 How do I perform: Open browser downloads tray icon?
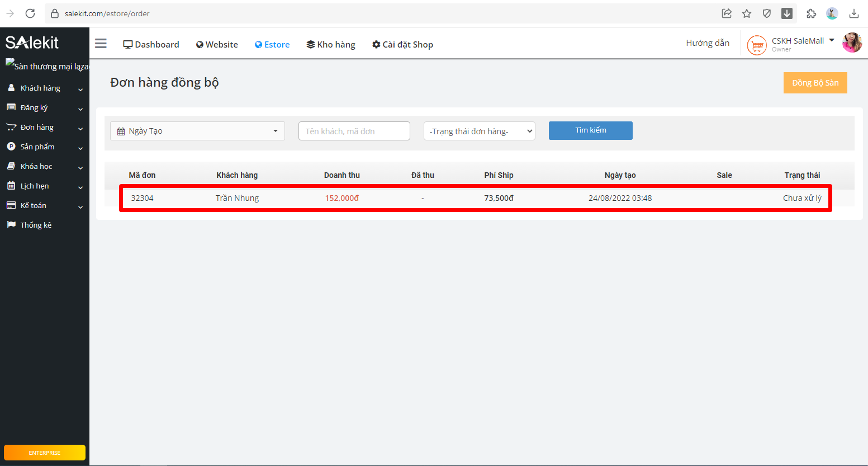coord(853,13)
